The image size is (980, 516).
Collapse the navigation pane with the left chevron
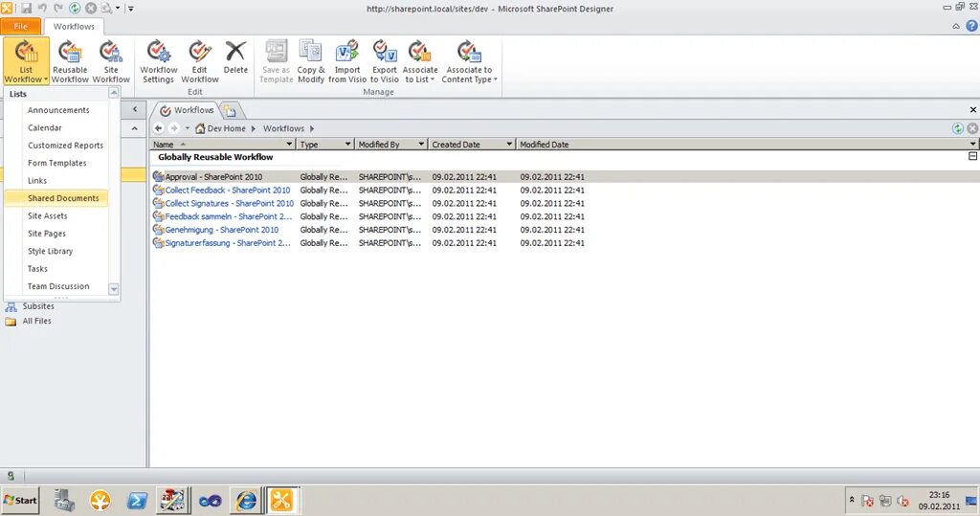pyautogui.click(x=134, y=109)
